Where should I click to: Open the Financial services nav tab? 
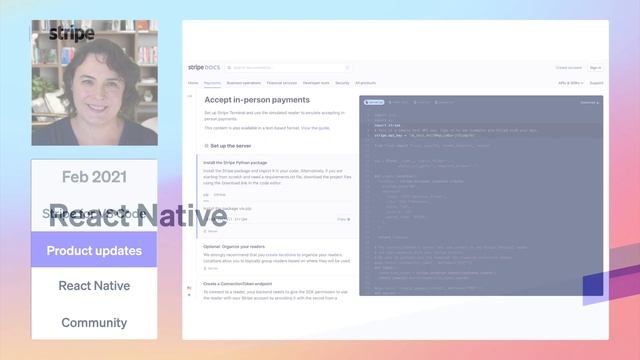pos(282,83)
